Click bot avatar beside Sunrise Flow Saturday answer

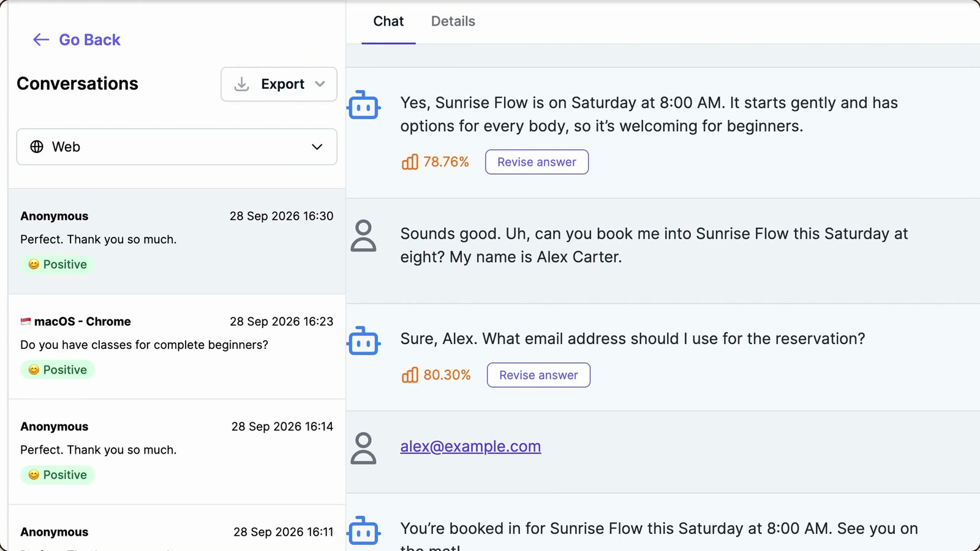pyautogui.click(x=364, y=105)
